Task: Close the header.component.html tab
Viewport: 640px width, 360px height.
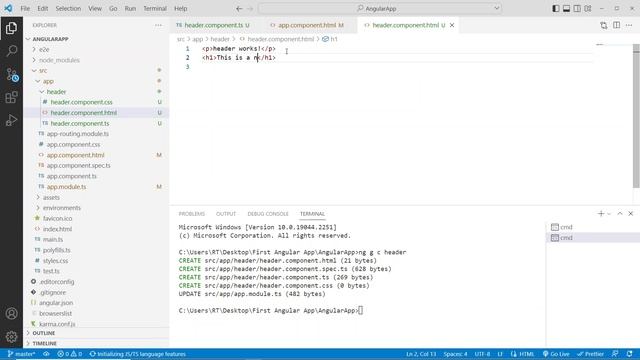Action: pyautogui.click(x=452, y=25)
